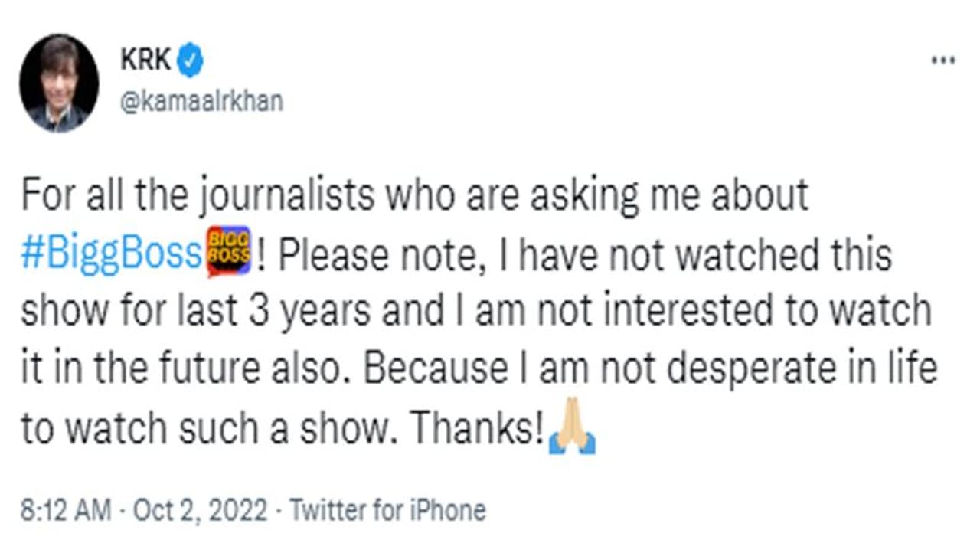Open the #BiggBoss hashtag
This screenshot has width=980, height=553.
click(111, 254)
